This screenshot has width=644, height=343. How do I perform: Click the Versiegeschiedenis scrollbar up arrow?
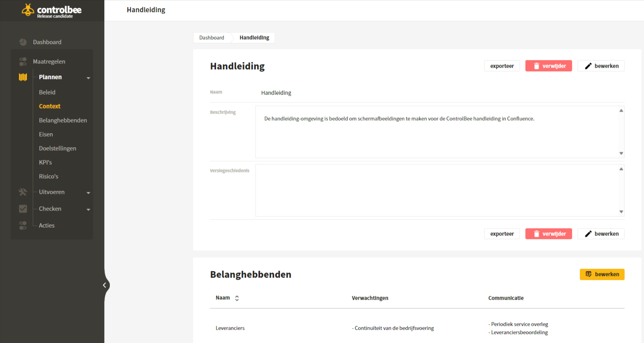coord(621,169)
